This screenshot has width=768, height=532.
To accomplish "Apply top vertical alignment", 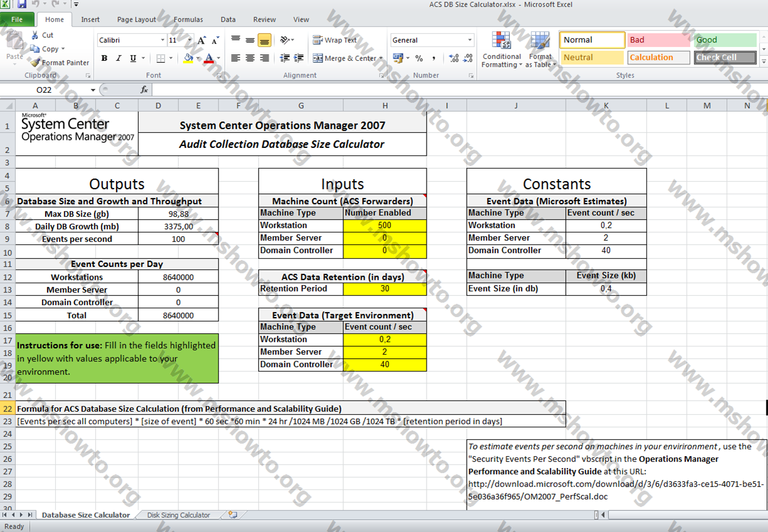I will point(236,40).
